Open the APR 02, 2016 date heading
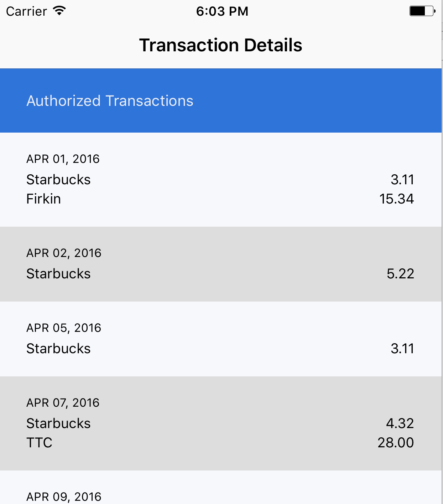This screenshot has width=443, height=504. point(64,253)
